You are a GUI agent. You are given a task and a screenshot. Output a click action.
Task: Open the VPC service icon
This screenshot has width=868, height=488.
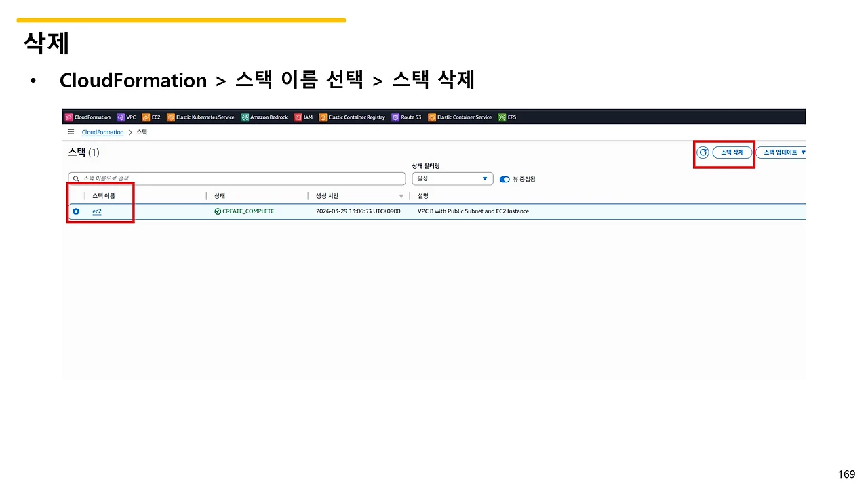tap(126, 117)
